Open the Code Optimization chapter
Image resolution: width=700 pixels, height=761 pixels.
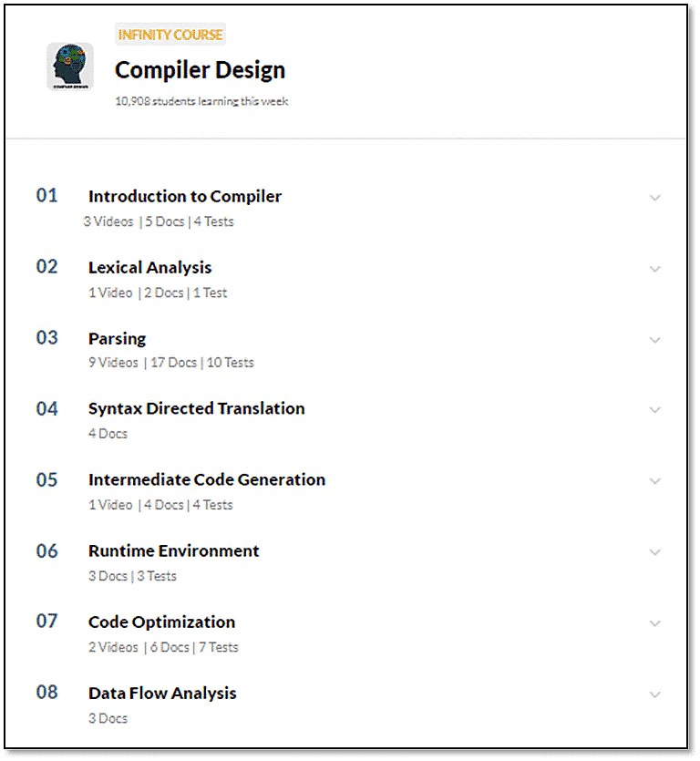[160, 622]
